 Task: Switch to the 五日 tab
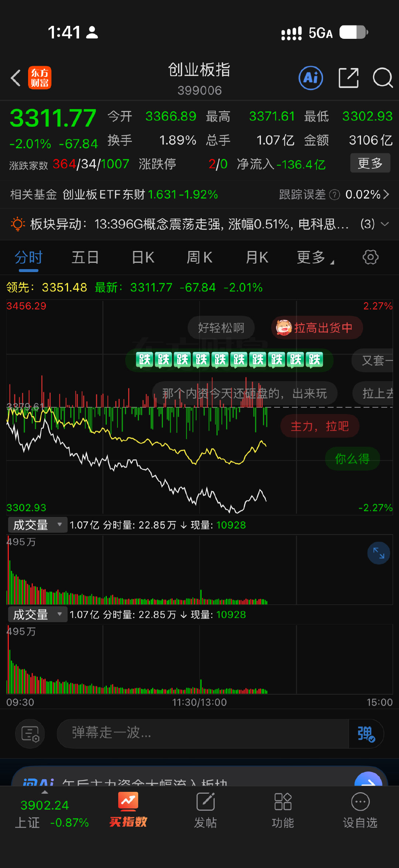(x=85, y=257)
